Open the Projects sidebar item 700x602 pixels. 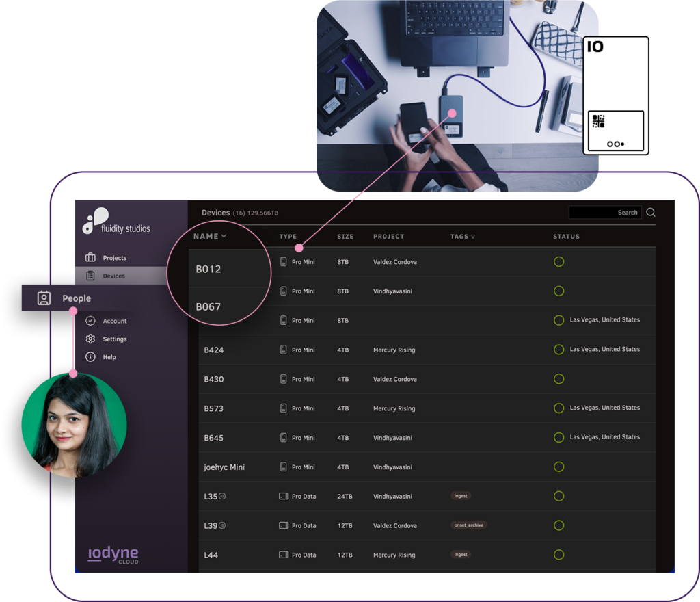coord(114,258)
